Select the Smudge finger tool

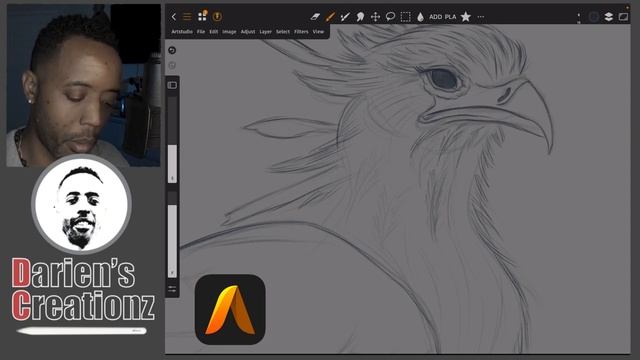point(360,17)
